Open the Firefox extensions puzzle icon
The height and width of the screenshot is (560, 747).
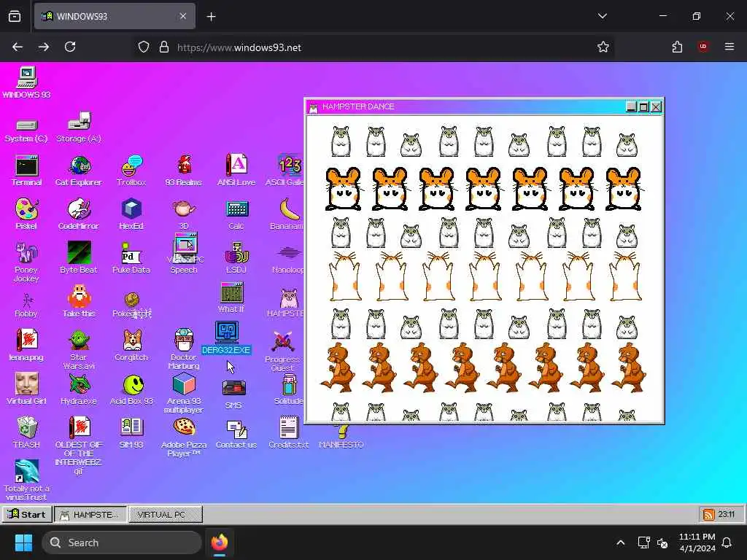click(677, 47)
